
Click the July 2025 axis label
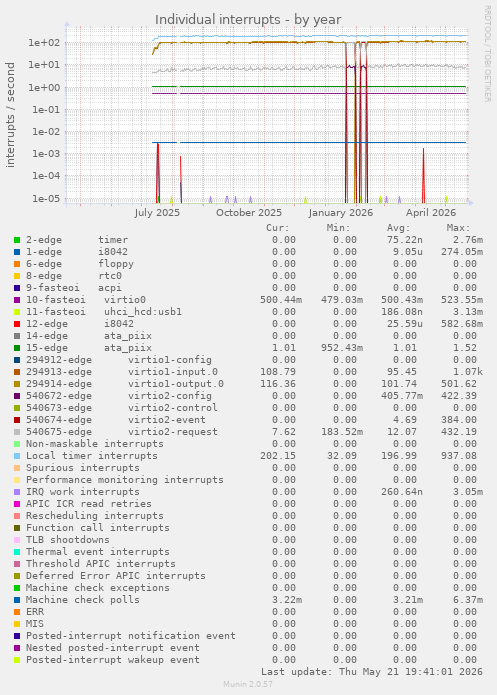(157, 213)
